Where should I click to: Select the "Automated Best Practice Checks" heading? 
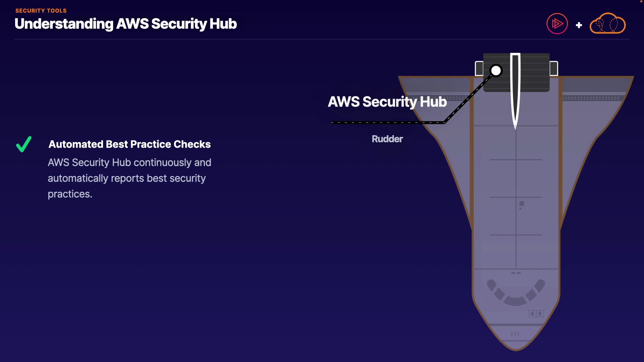tap(129, 144)
